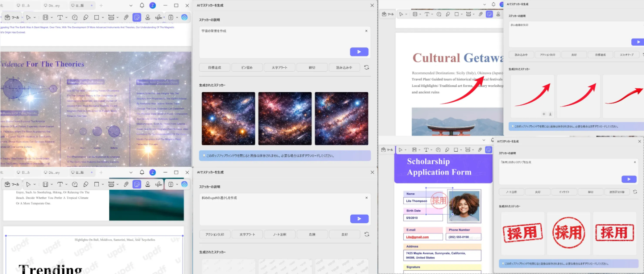
Task: Choose the インサイト suggestion chip
Action: click(x=564, y=192)
